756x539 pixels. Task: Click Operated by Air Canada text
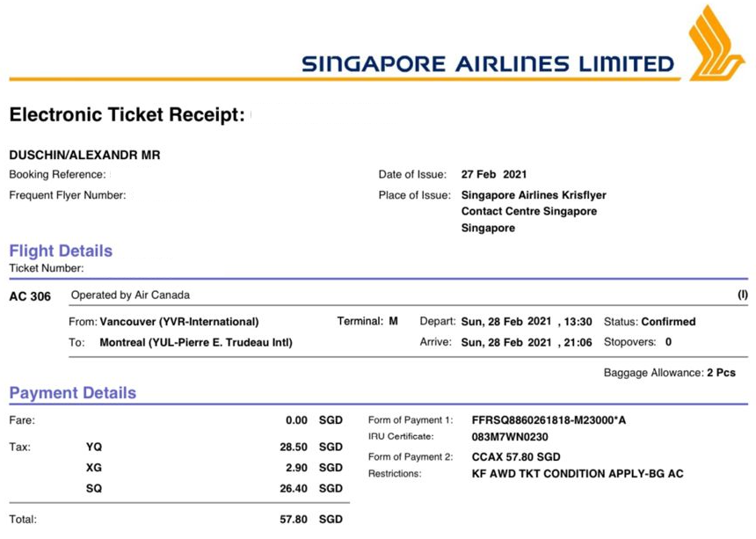(130, 295)
